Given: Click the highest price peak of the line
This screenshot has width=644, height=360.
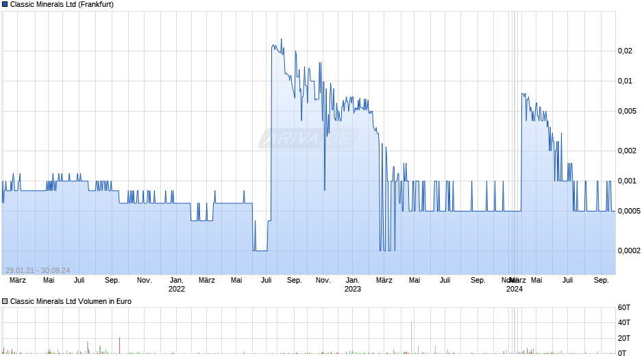Looking at the screenshot, I should pos(282,40).
